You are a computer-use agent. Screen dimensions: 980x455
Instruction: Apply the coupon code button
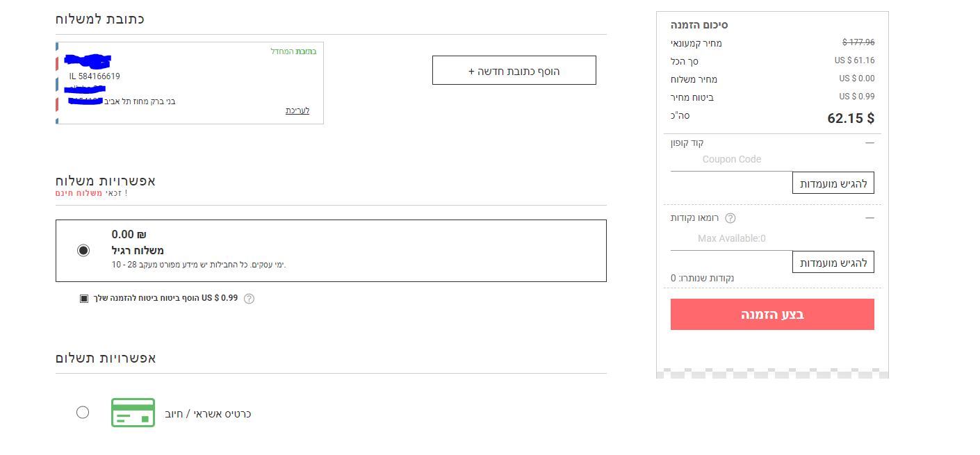(833, 183)
